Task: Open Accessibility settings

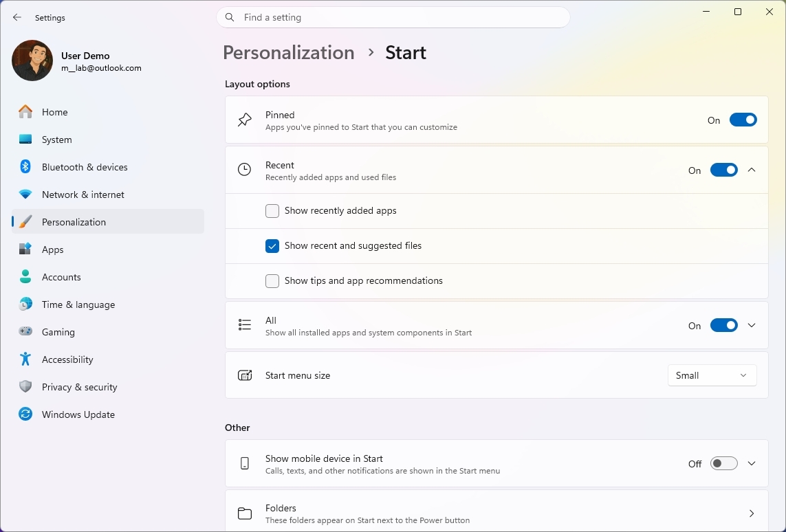Action: coord(108,359)
